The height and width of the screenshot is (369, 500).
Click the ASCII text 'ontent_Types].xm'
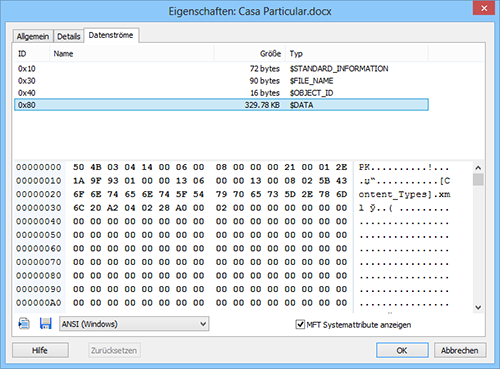pos(404,194)
